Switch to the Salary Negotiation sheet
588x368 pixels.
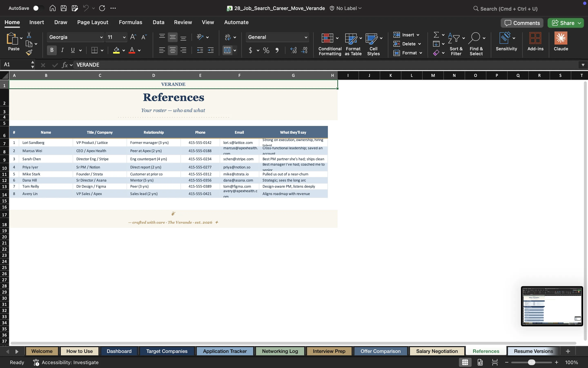click(x=437, y=351)
